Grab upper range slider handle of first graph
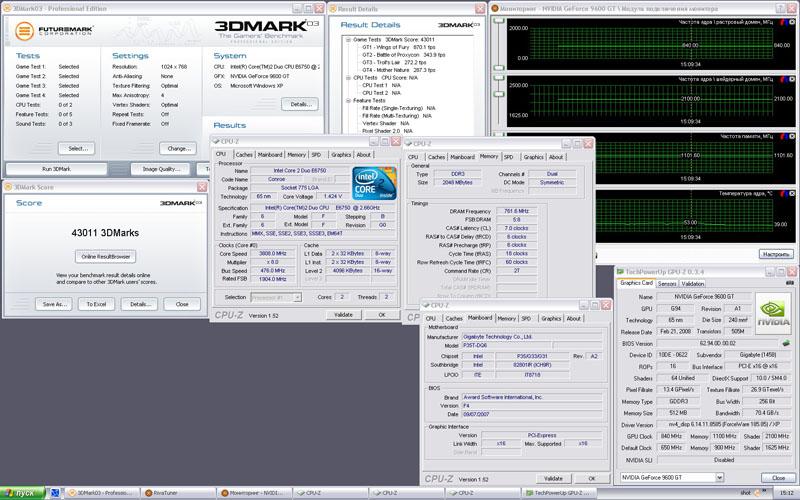Image resolution: width=800 pixels, height=500 pixels. (x=498, y=21)
